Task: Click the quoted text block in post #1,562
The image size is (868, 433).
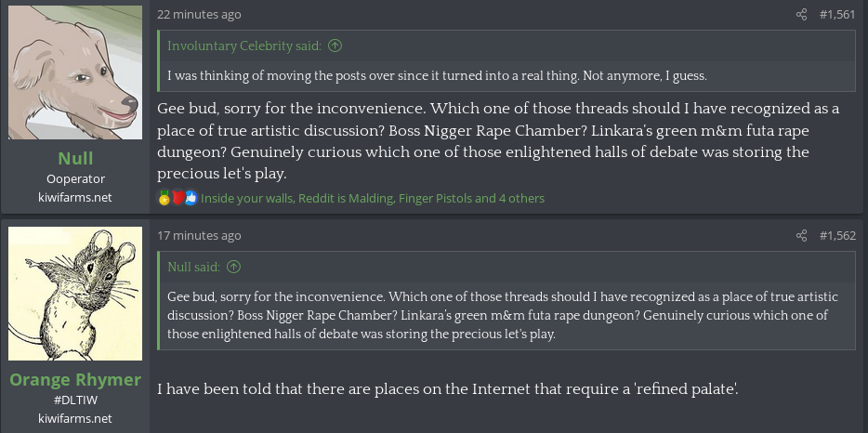Action: (502, 316)
